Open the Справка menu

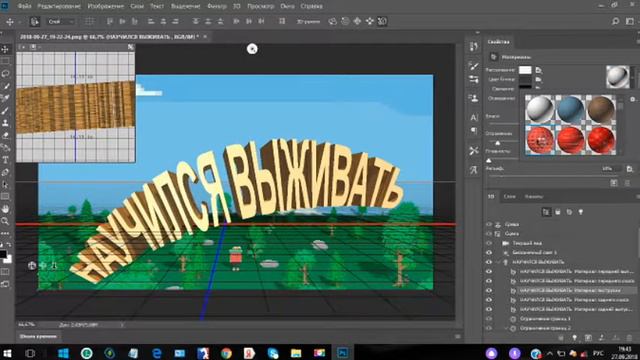(311, 6)
